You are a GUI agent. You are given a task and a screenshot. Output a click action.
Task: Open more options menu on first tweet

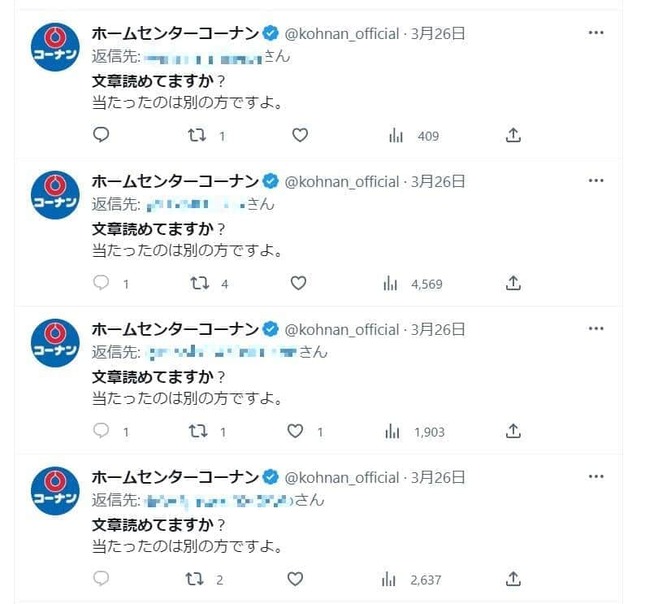(596, 33)
